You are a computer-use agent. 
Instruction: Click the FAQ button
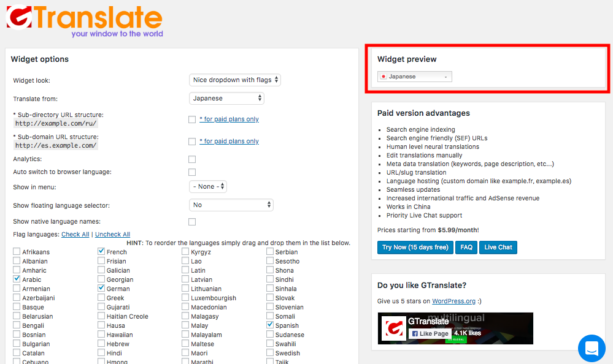pos(466,247)
